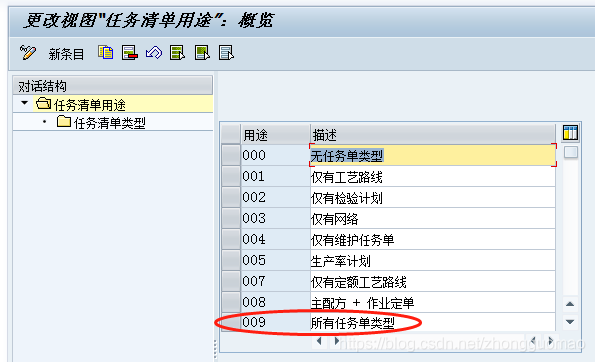Click the 新条目 button
The width and height of the screenshot is (595, 362).
click(66, 54)
